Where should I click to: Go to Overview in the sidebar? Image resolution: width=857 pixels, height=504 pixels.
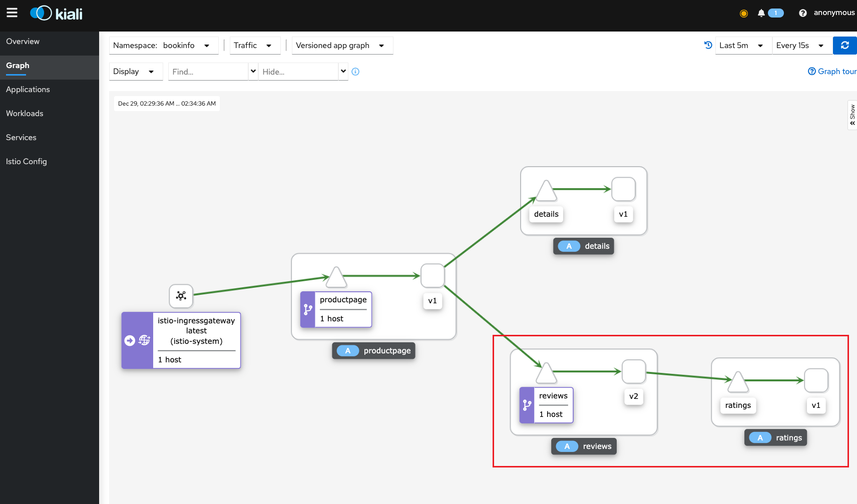50,42
